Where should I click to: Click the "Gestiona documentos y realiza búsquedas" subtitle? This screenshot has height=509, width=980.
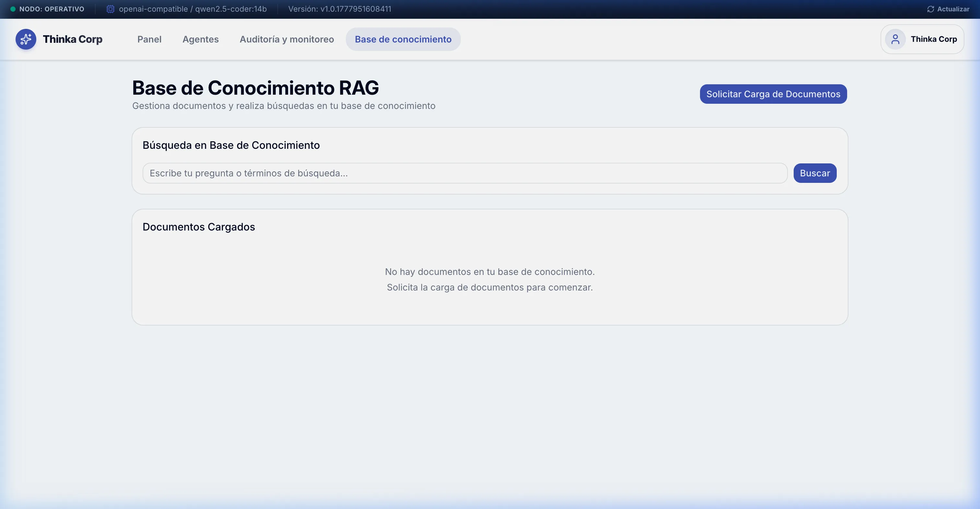click(x=284, y=106)
